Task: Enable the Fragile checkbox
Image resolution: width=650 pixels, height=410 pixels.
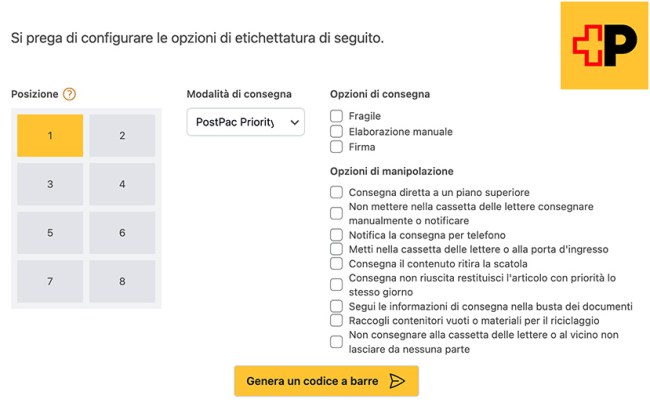Action: tap(337, 116)
